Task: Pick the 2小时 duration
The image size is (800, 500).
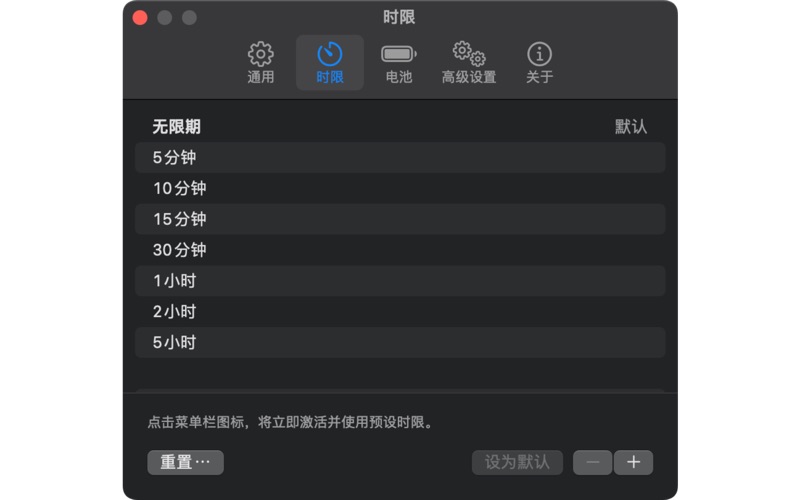Action: pos(400,312)
